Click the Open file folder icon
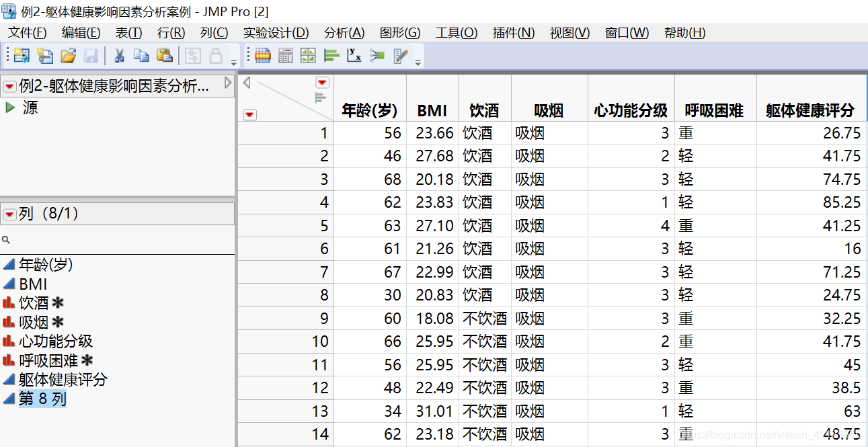Viewport: 868px width, 447px height. pos(68,56)
